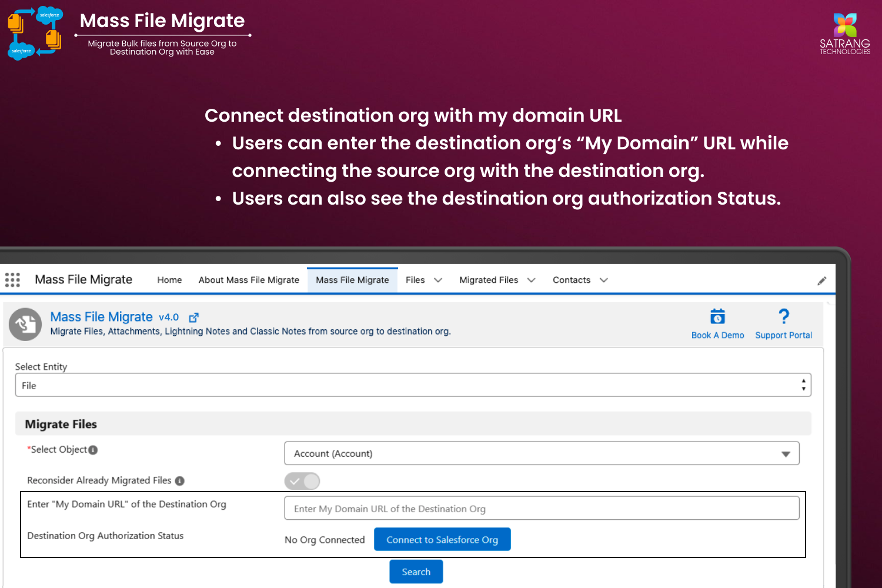The image size is (882, 588).
Task: Expand the Contacts tab chevron
Action: 604,280
